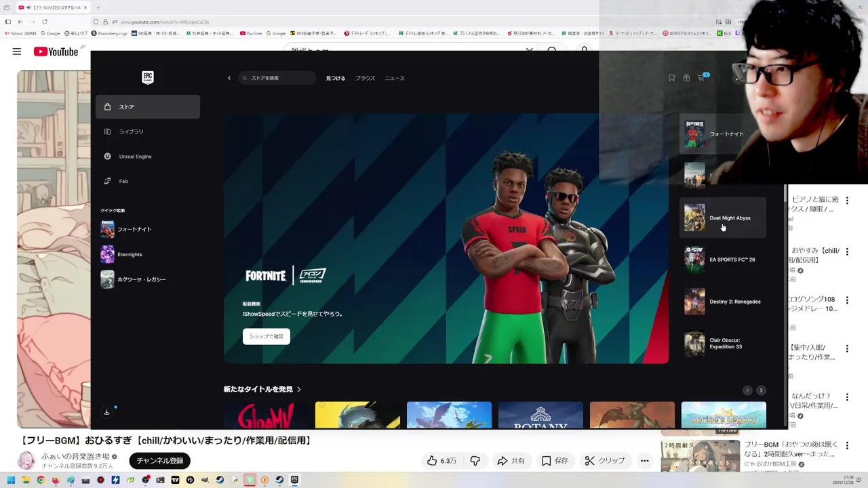Viewport: 868px width, 488px height.
Task: Click the next arrow of the new titles row
Action: (761, 390)
